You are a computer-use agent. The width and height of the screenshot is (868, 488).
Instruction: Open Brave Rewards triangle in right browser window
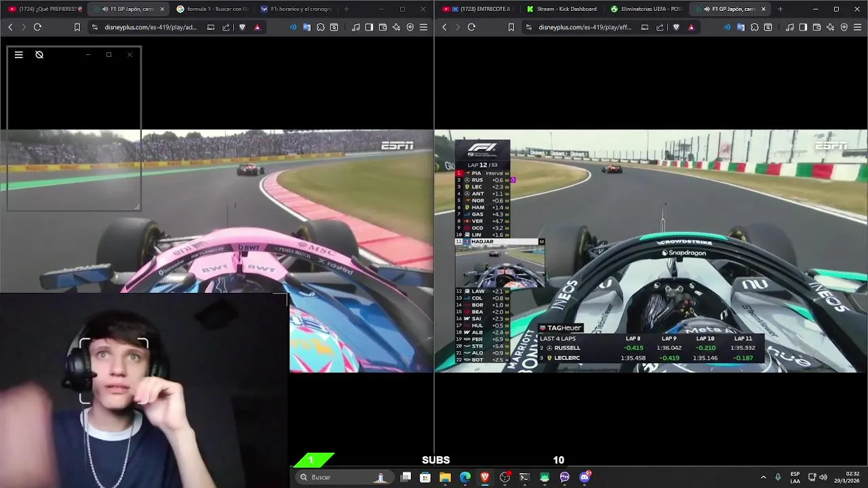coord(691,27)
